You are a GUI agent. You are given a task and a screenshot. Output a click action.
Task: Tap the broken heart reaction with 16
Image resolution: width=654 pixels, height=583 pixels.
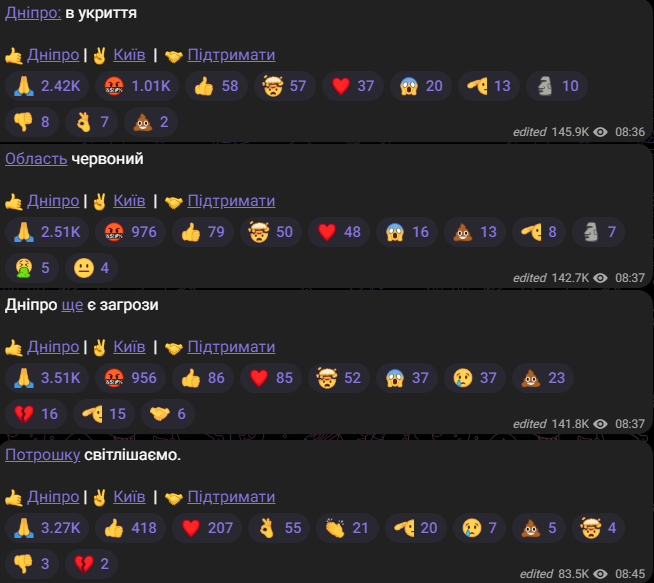[x=36, y=414]
